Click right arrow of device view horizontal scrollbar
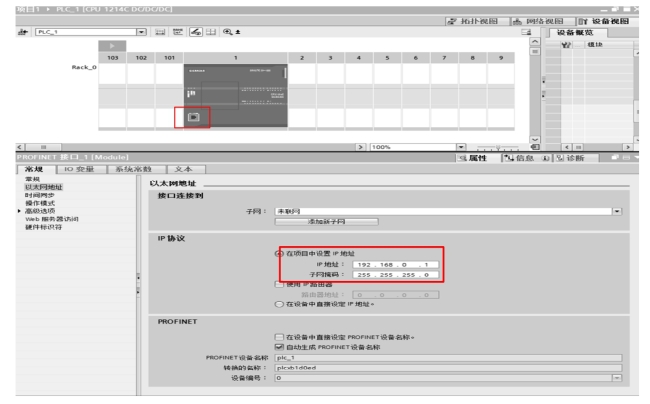 tap(361, 147)
